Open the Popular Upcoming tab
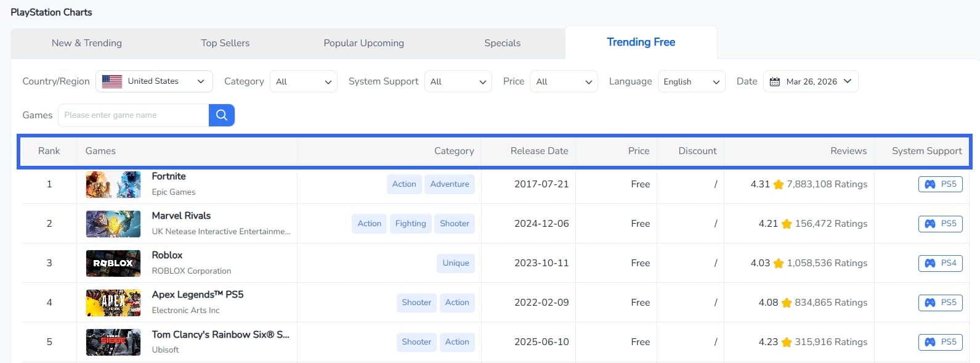Viewport: 980px width, 363px height. pyautogui.click(x=363, y=43)
